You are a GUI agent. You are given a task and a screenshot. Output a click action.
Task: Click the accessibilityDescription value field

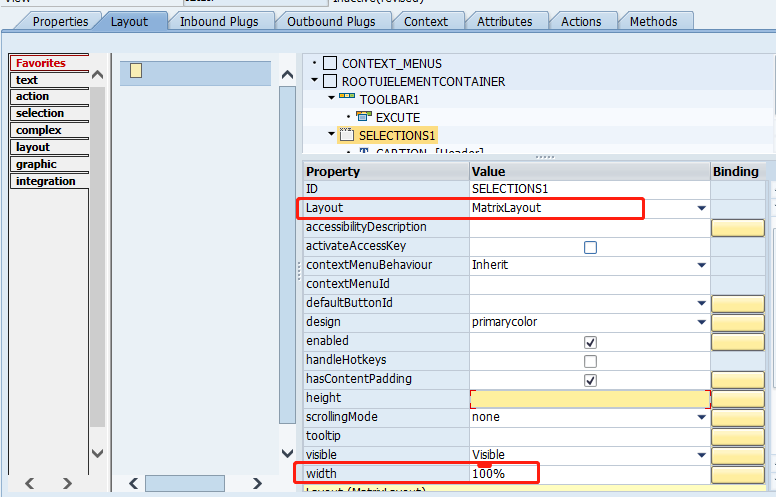tap(590, 227)
